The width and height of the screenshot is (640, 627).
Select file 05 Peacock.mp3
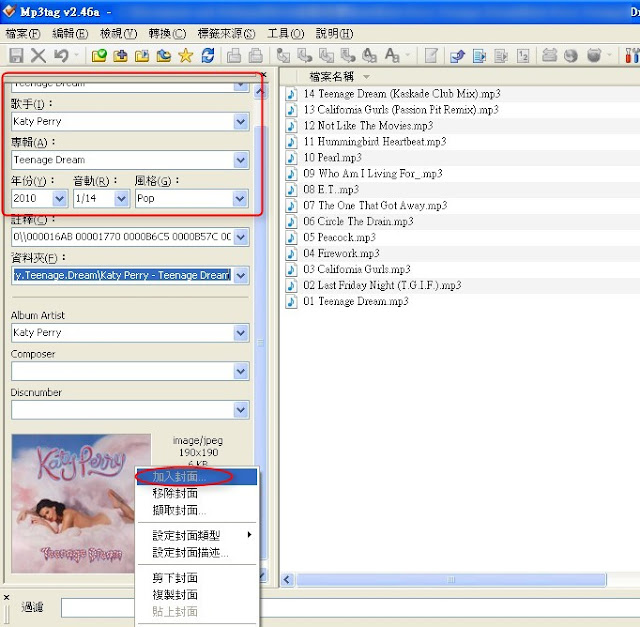[x=339, y=237]
